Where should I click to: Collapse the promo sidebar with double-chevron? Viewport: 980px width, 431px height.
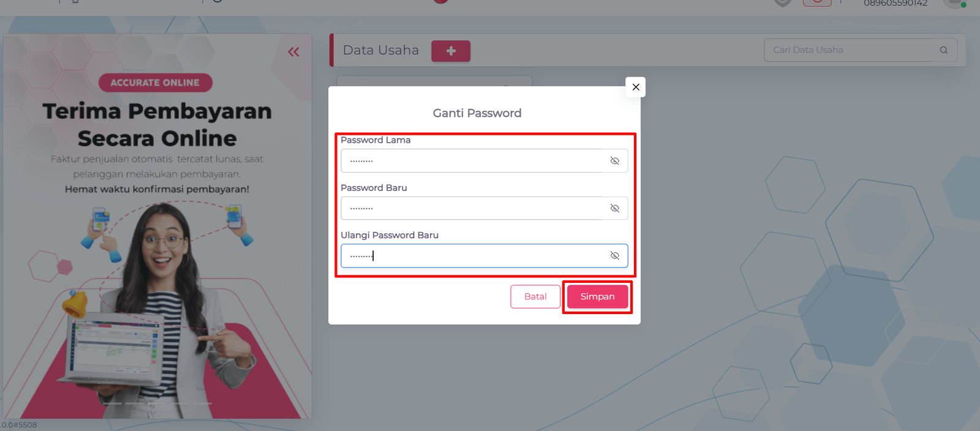pos(294,52)
